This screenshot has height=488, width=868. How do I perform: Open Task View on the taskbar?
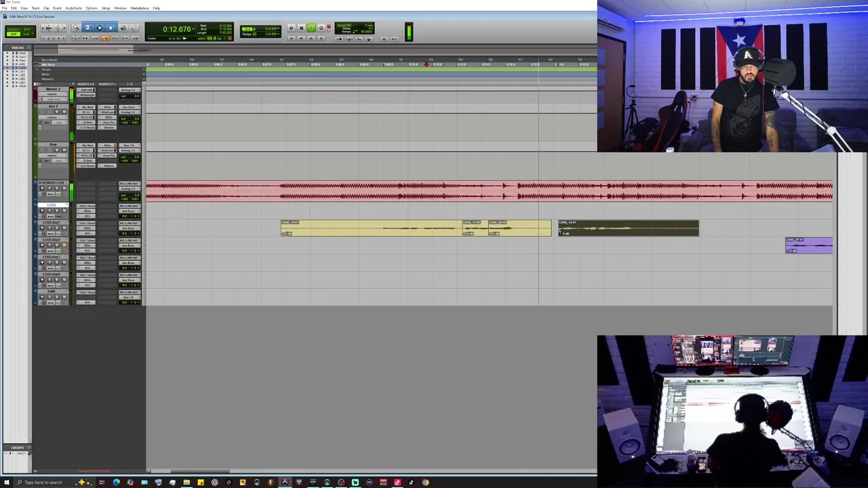(x=102, y=483)
